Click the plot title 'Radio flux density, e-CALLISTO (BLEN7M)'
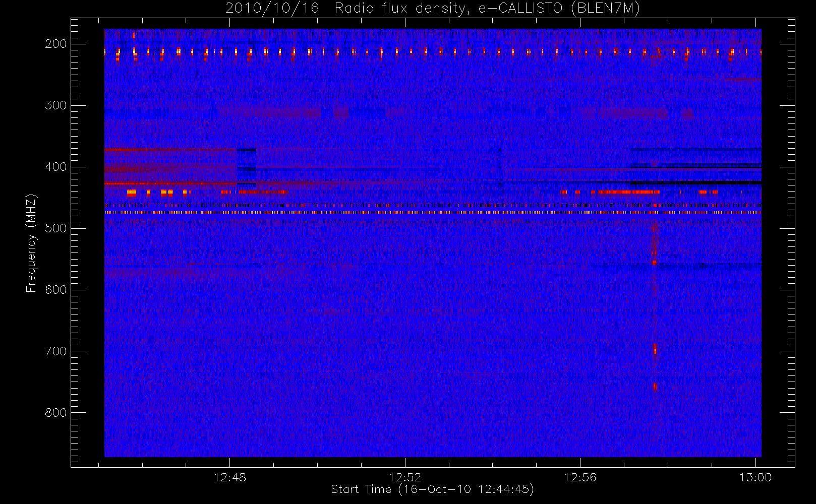The height and width of the screenshot is (504, 816). 487,9
